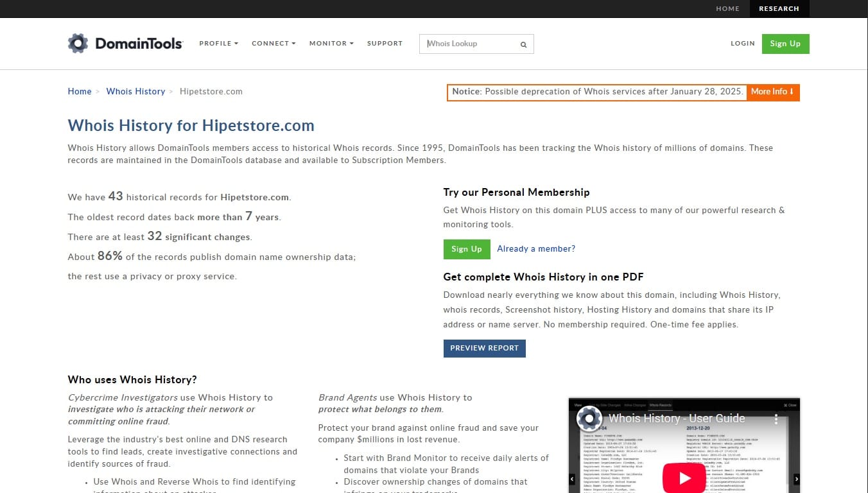Click the Who uses Whois History heading
This screenshot has height=493, width=868.
coord(132,379)
